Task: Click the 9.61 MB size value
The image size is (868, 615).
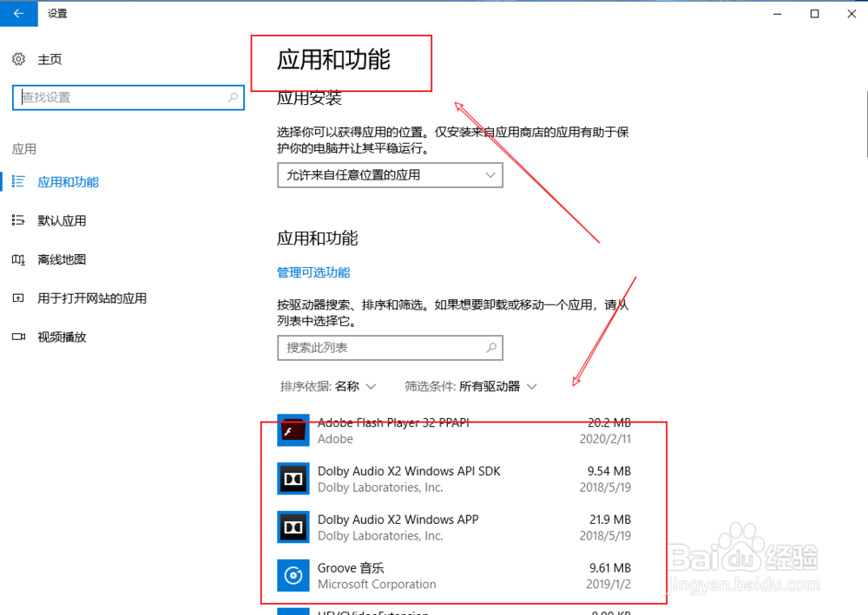Action: pos(610,568)
